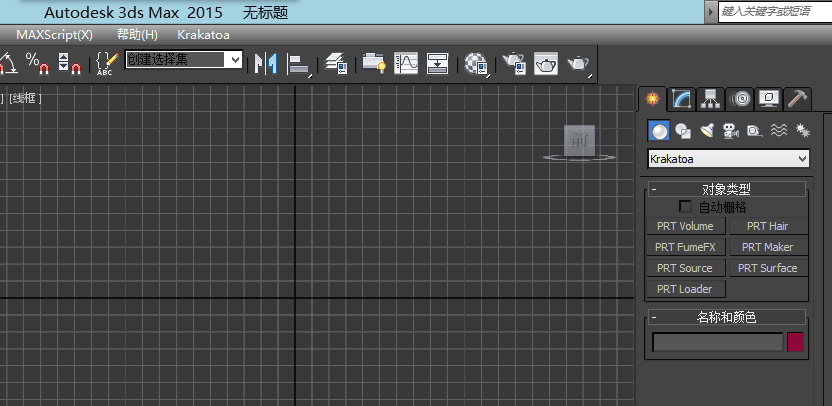Click the PRT Surface button
The image size is (832, 406).
pos(768,268)
